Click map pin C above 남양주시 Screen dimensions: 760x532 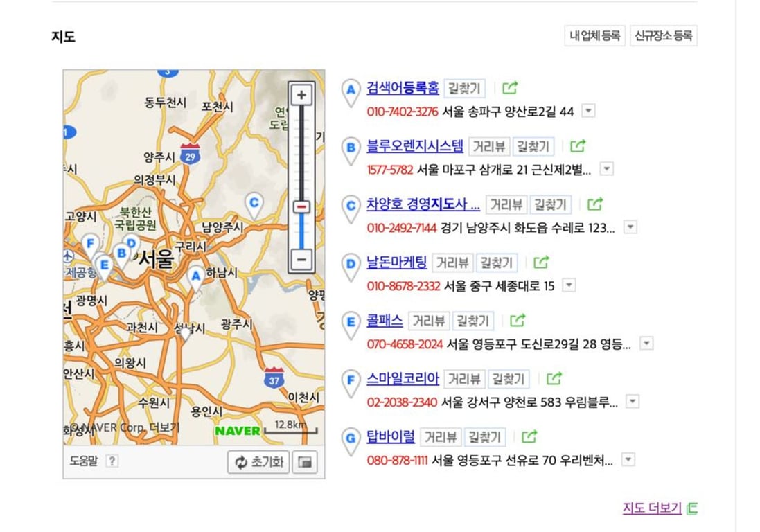[254, 206]
